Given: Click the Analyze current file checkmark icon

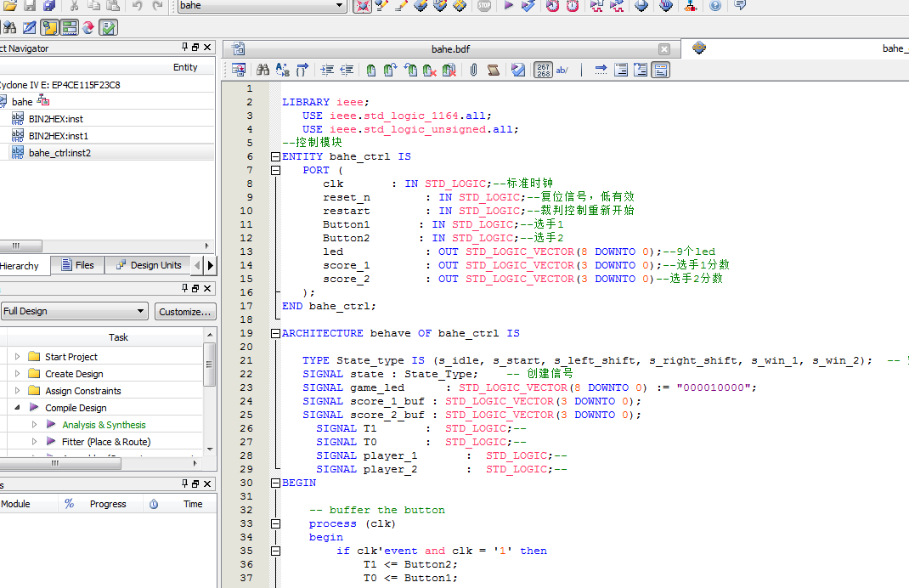Looking at the screenshot, I should tap(518, 71).
